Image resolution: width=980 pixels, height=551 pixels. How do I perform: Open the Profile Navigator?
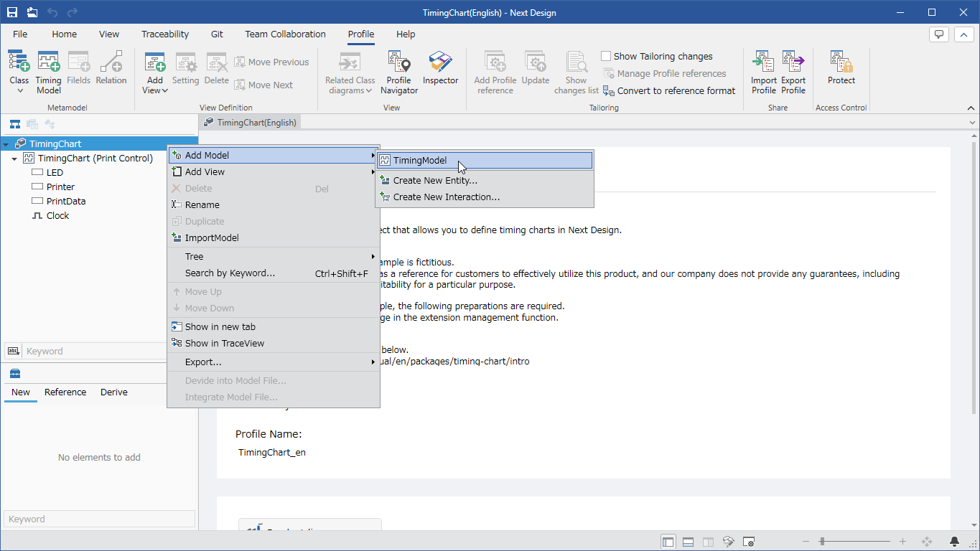[399, 72]
